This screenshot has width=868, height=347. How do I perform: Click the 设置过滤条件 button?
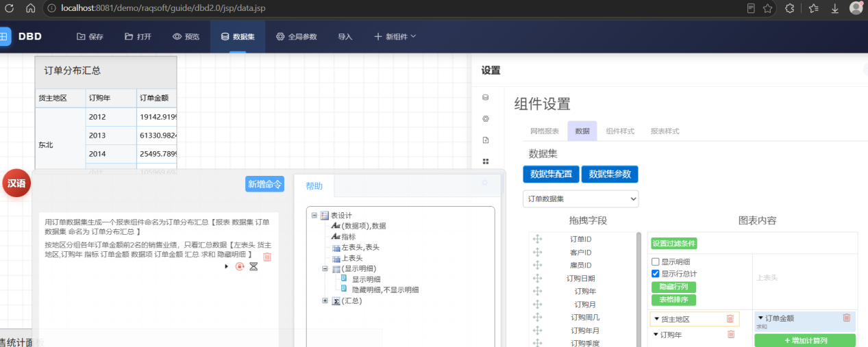(674, 244)
